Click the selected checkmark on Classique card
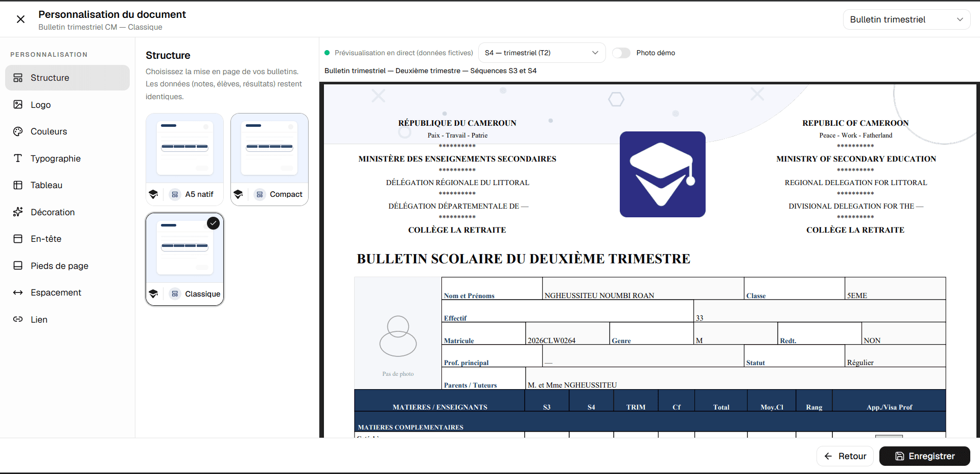980x474 pixels. click(x=213, y=223)
